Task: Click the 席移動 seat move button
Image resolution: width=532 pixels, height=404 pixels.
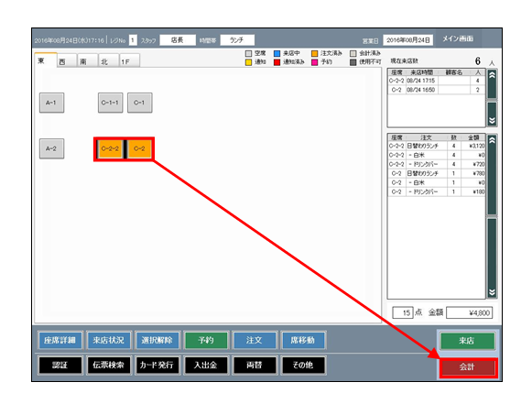Action: [303, 340]
